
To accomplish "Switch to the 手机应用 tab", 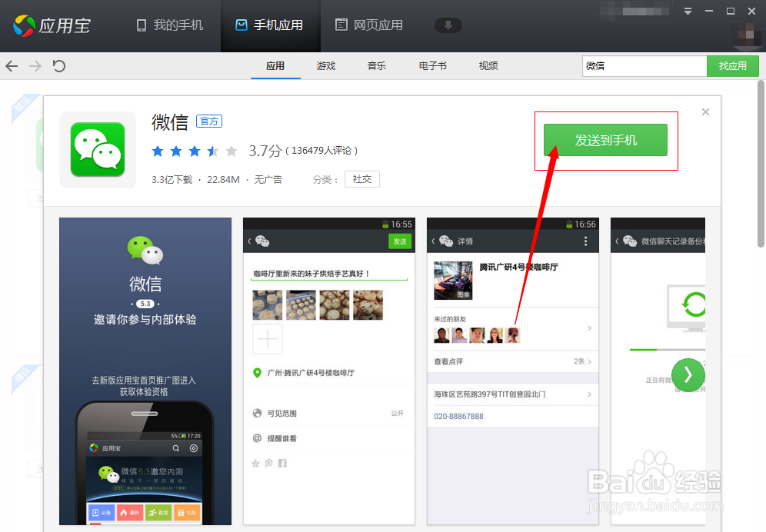I will pos(270,25).
